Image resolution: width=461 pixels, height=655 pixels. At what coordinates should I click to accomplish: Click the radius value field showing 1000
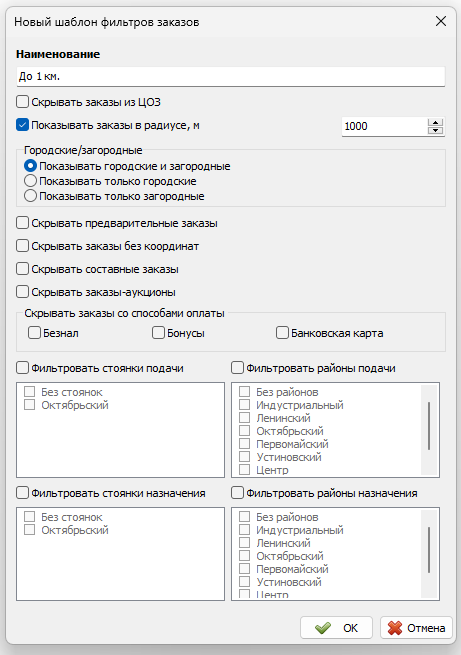[384, 126]
